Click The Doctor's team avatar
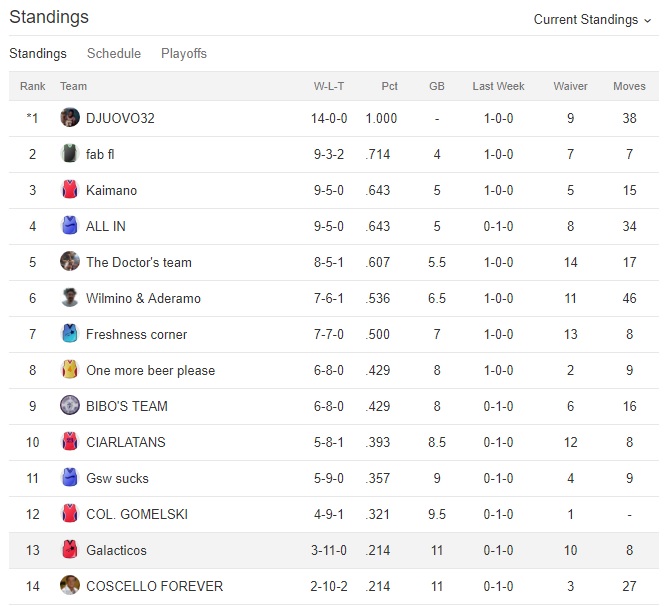The width and height of the screenshot is (665, 606). click(x=70, y=262)
